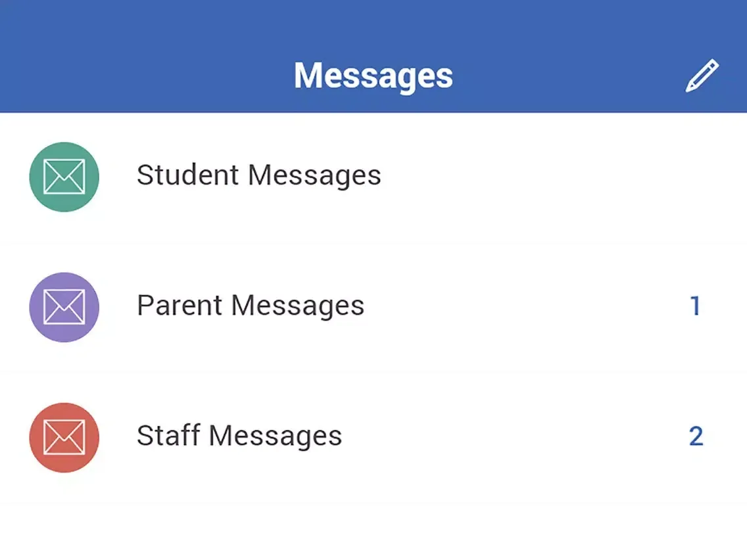Click the blank area below Staff Messages row
This screenshot has width=747, height=560.
(373, 531)
